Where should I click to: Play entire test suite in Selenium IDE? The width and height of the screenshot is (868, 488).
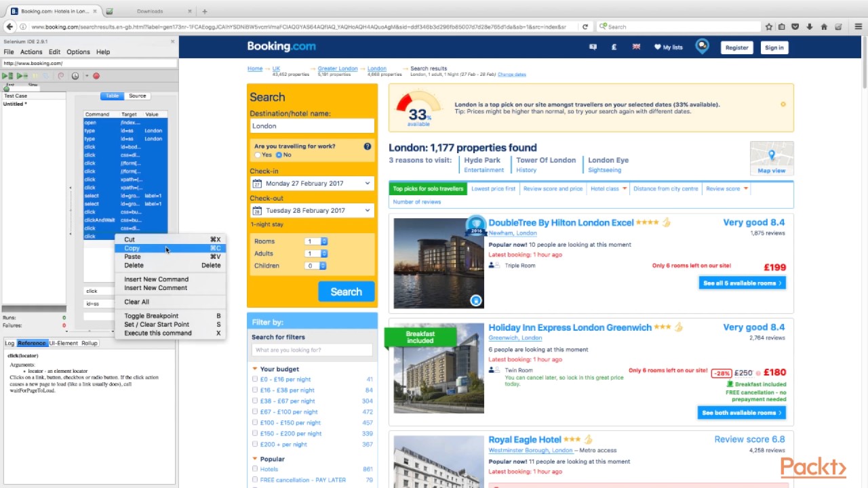(x=7, y=76)
